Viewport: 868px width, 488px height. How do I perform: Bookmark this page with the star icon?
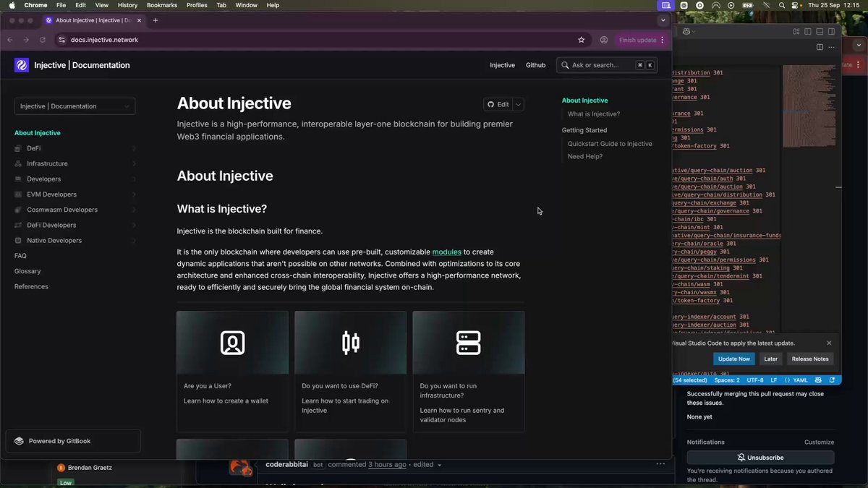coord(581,40)
